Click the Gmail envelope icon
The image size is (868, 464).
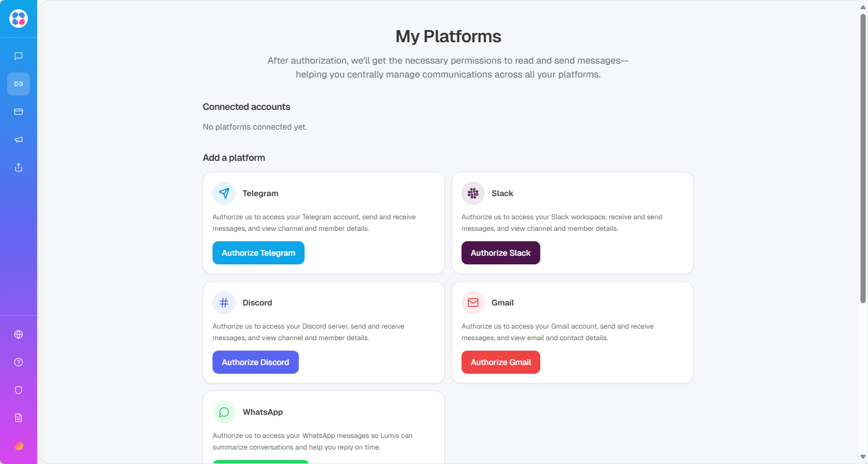(473, 303)
